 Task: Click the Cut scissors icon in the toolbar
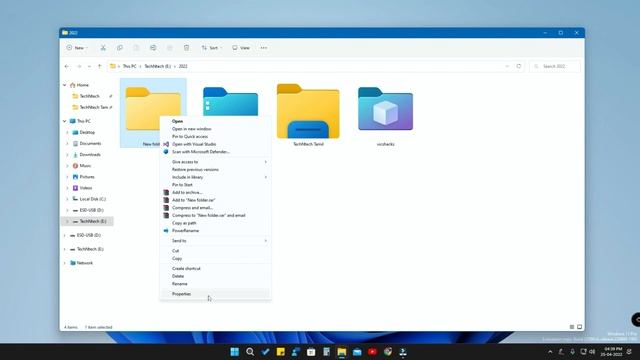pos(103,48)
